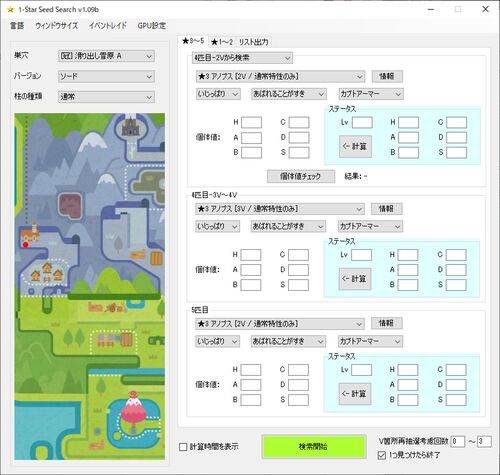Screen dimensions: 500x475
Task: Click the pink tree island on the map
Action: [x=133, y=411]
